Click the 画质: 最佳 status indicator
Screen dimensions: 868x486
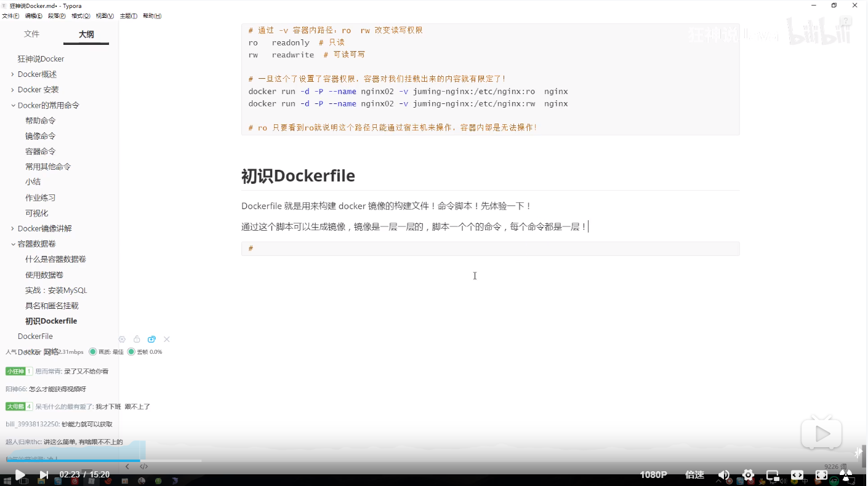(x=106, y=352)
